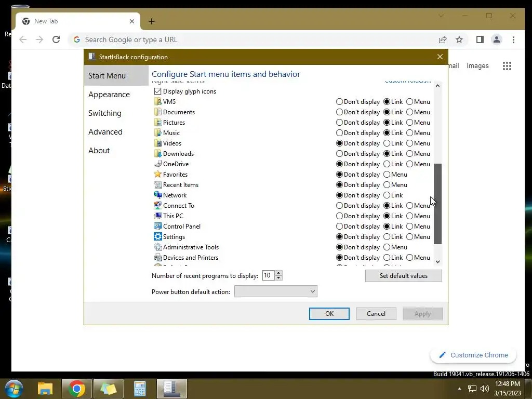532x399 pixels.
Task: Close the StartIsBack configuration dialog
Action: [x=440, y=57]
